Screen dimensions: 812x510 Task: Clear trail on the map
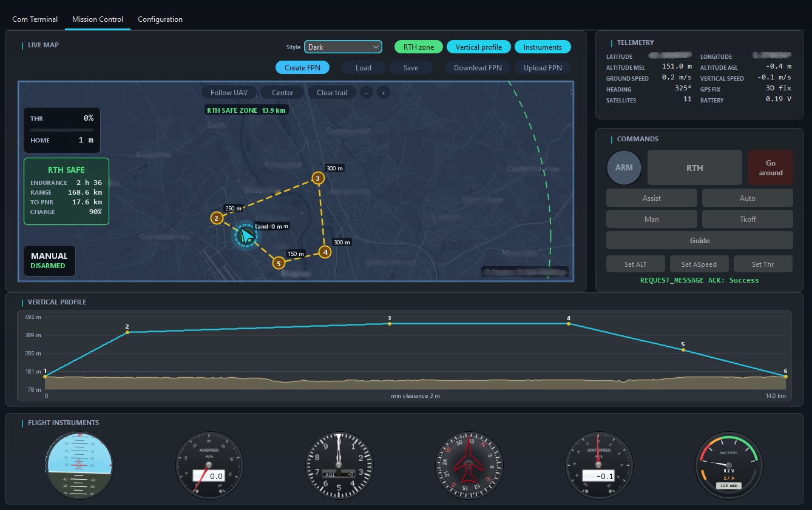point(332,93)
